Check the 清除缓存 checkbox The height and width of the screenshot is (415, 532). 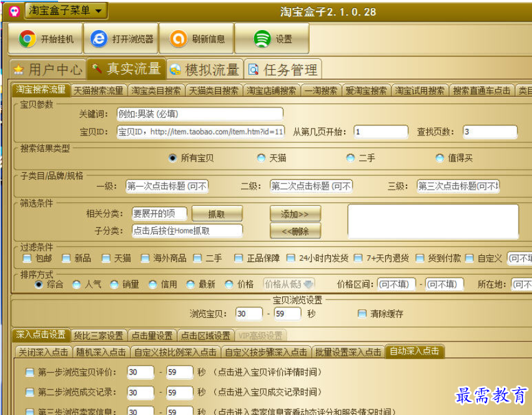tap(362, 314)
